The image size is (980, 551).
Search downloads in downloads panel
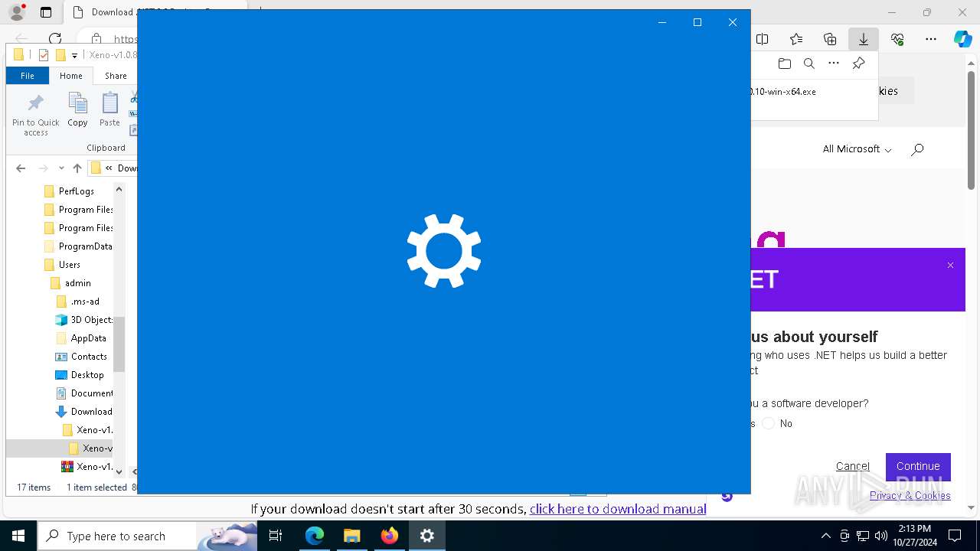(x=808, y=64)
